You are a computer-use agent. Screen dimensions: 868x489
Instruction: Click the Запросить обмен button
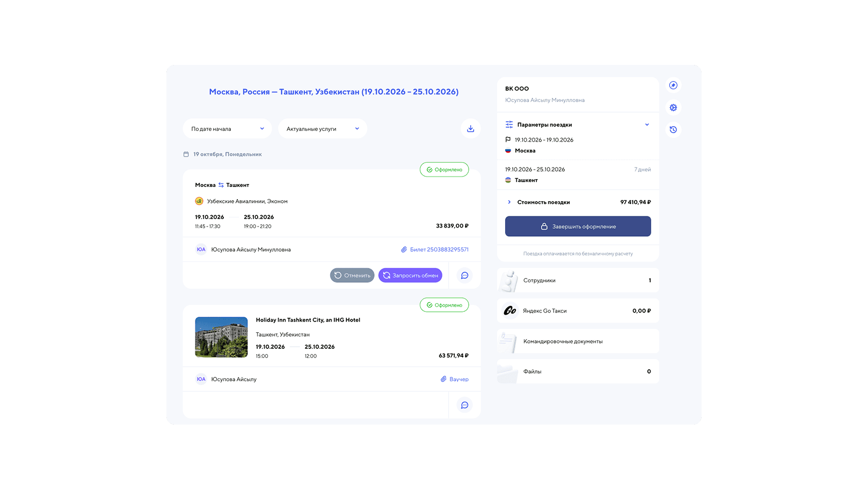pyautogui.click(x=410, y=275)
